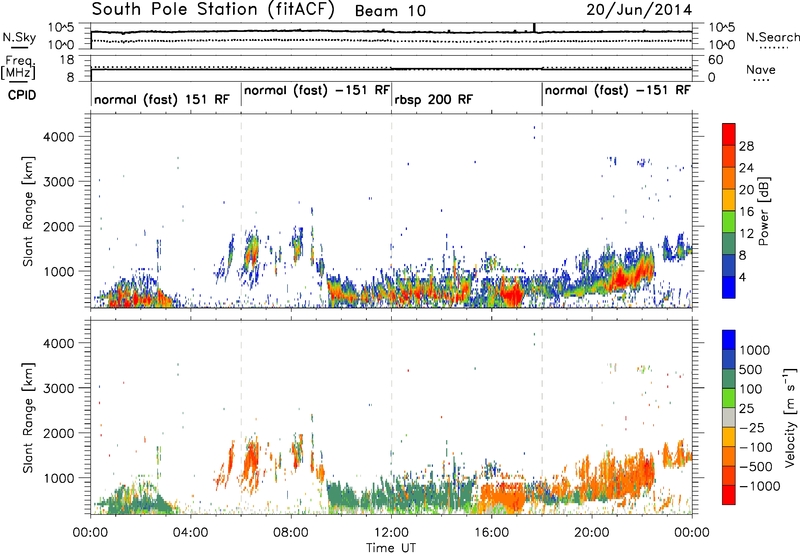Click the orange velocity patch near 16:30 UT

(x=503, y=497)
